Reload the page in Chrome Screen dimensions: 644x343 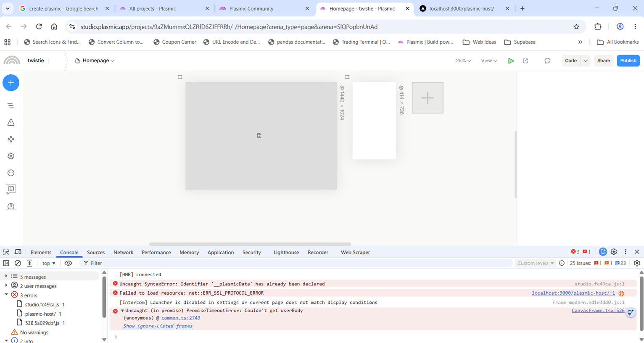[39, 26]
